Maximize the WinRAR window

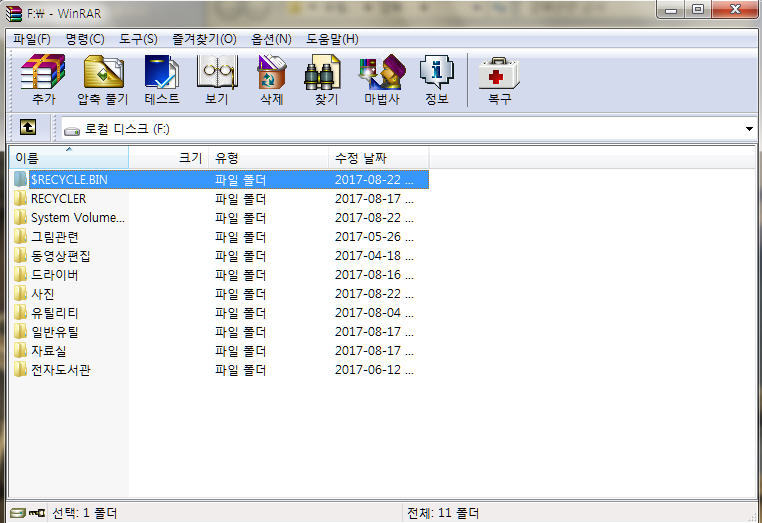pos(698,10)
